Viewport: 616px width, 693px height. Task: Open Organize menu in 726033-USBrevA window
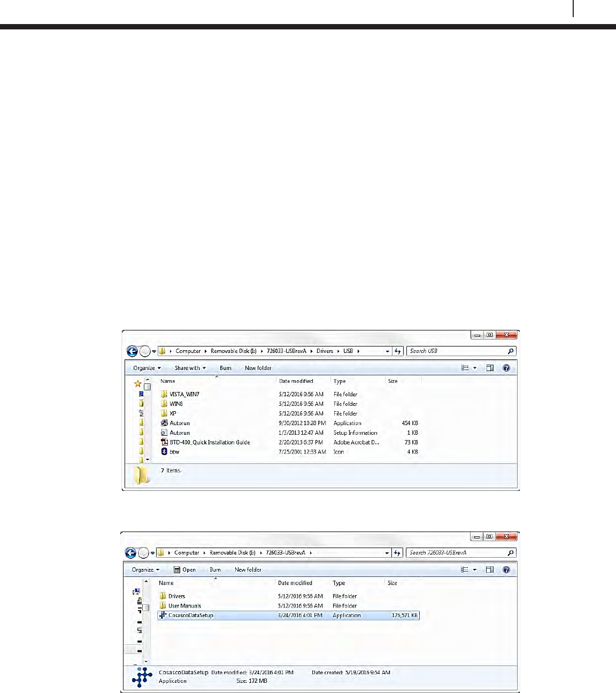point(146,569)
